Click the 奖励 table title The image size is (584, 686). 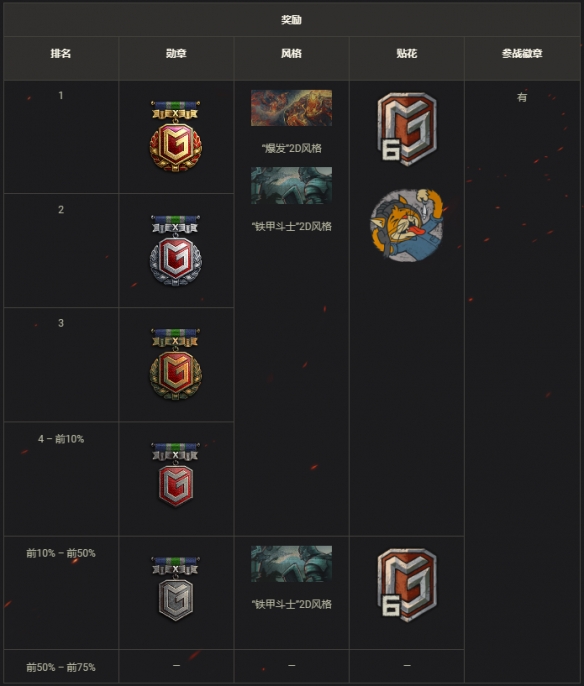coord(291,20)
